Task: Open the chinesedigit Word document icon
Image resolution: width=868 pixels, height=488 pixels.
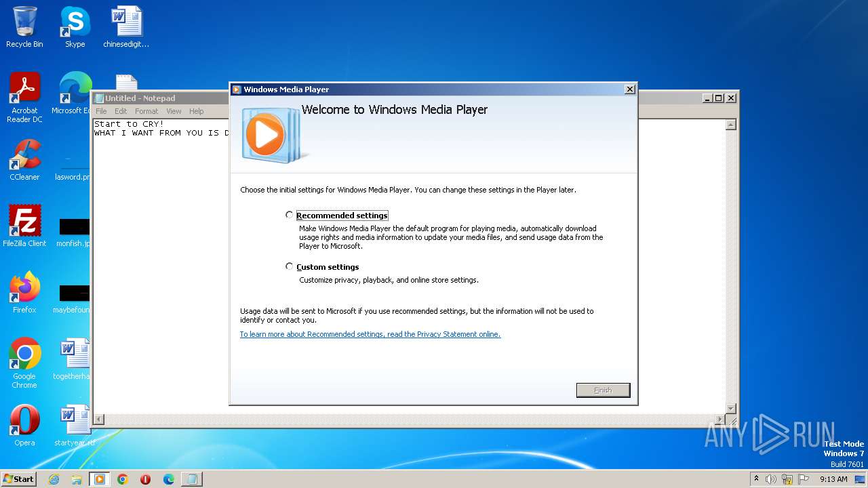Action: pos(126,27)
